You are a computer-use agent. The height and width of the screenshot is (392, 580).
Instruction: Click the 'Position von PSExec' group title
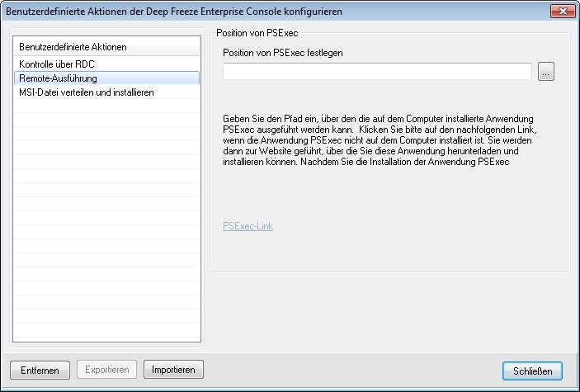coord(257,33)
